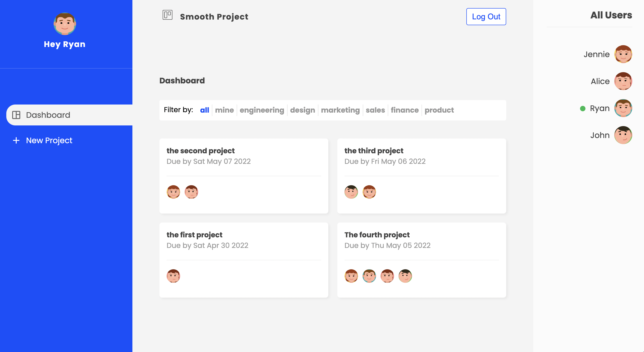
Task: Click the active all filter shown in blue
Action: (x=204, y=110)
